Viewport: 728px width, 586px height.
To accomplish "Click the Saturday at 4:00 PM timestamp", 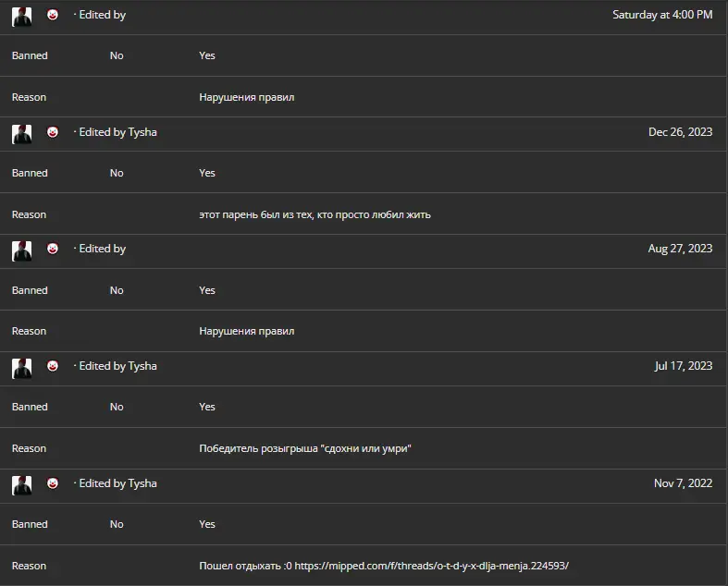I will click(662, 15).
